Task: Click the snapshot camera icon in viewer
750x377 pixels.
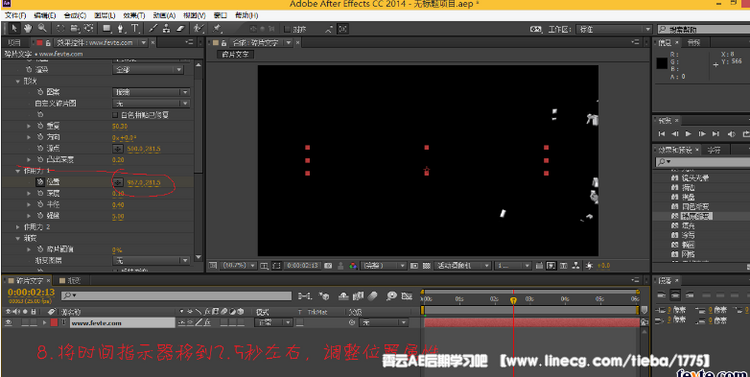Action: pyautogui.click(x=328, y=266)
